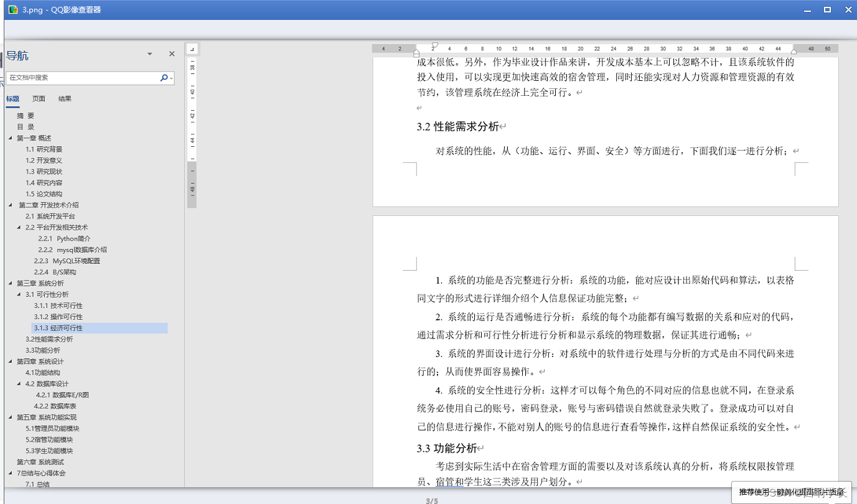Open the navigation pane options dropdown arrow
Image resolution: width=857 pixels, height=504 pixels.
point(150,54)
